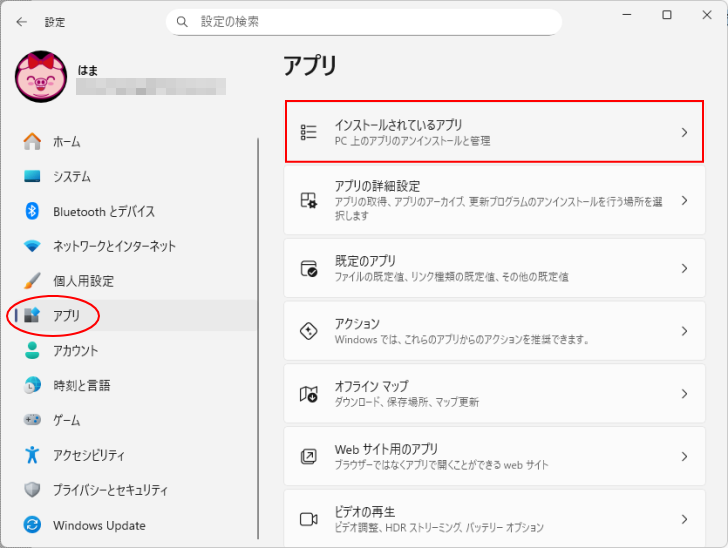Expand ビデオの再生 chevron
The height and width of the screenshot is (548, 728).
pos(684,519)
